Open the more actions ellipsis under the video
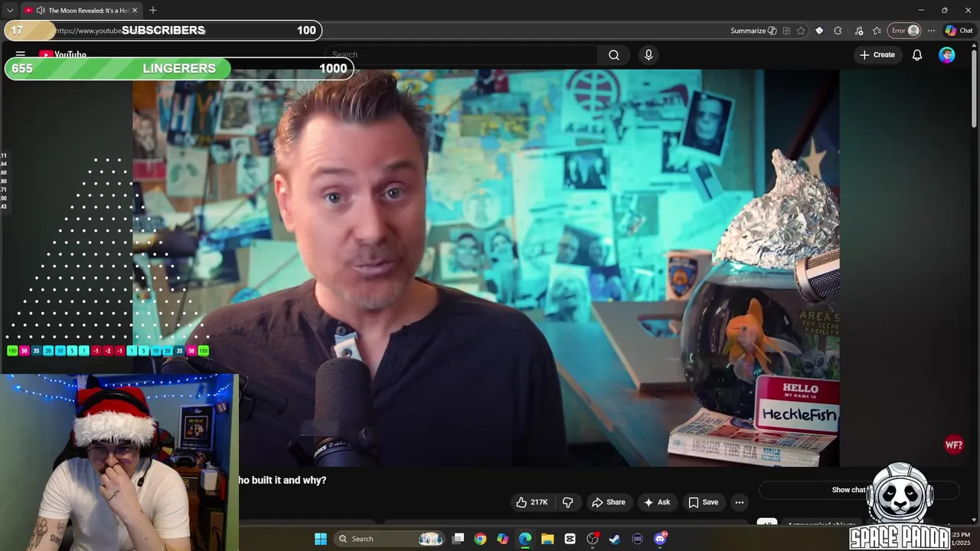 (739, 502)
